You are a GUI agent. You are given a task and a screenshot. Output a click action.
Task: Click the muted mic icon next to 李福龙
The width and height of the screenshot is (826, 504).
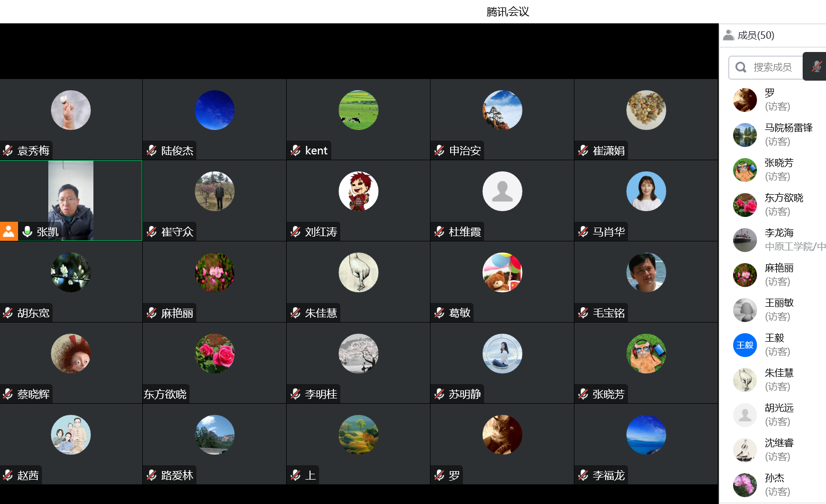[x=583, y=475]
